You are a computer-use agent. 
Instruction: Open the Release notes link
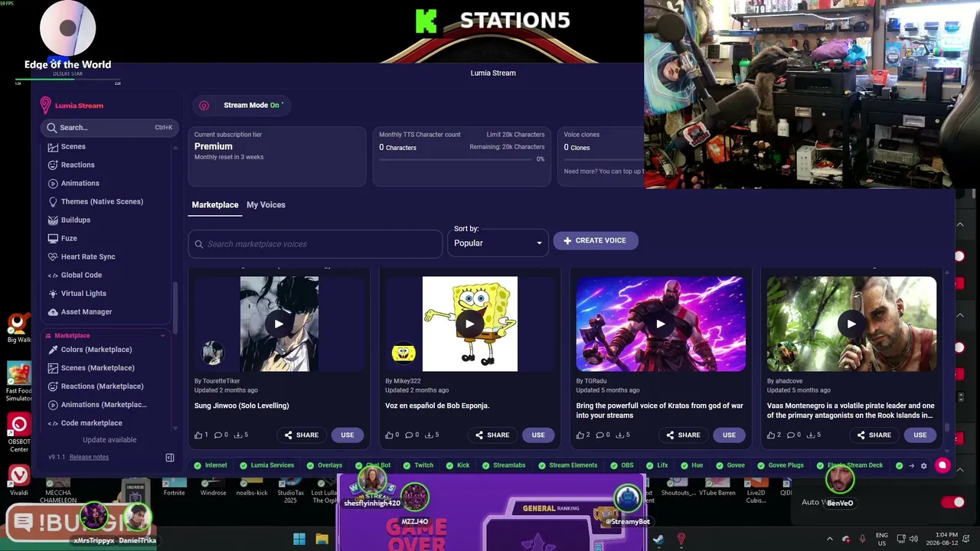[89, 457]
